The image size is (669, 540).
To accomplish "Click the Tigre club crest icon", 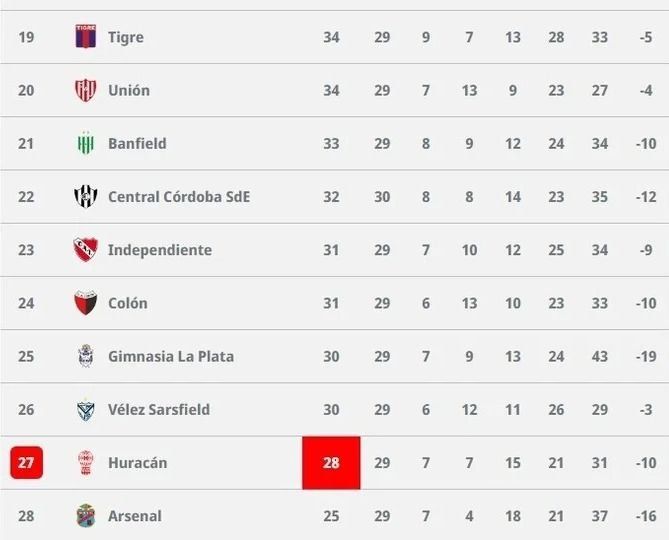I will point(86,37).
